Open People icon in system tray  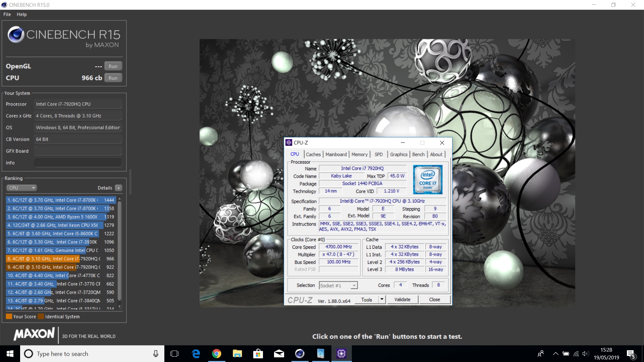click(x=541, y=354)
